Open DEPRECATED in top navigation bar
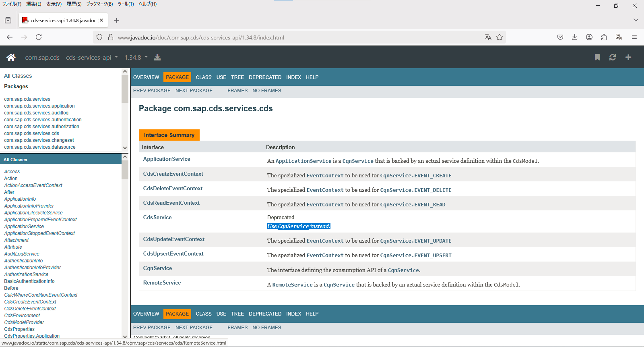This screenshot has width=644, height=347. coord(265,77)
